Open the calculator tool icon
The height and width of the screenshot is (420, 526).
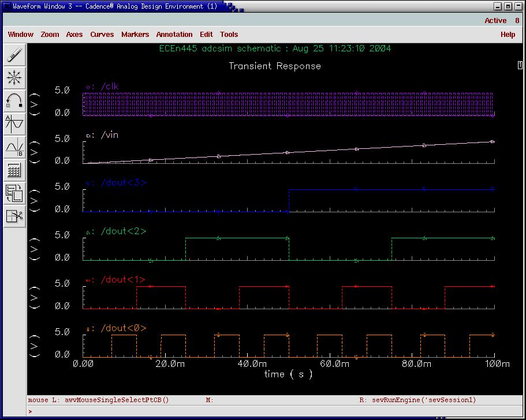tap(14, 170)
